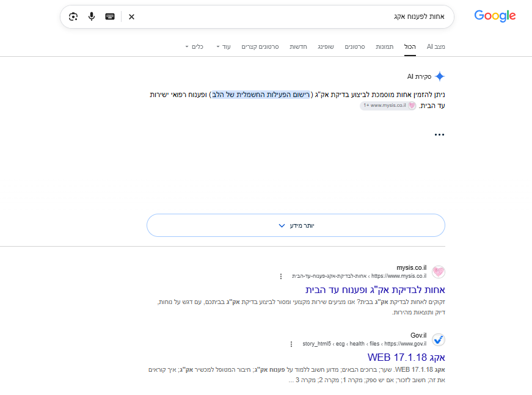Switch to the AI mode tab (מצב AI)
The image size is (532, 395).
[x=435, y=47]
